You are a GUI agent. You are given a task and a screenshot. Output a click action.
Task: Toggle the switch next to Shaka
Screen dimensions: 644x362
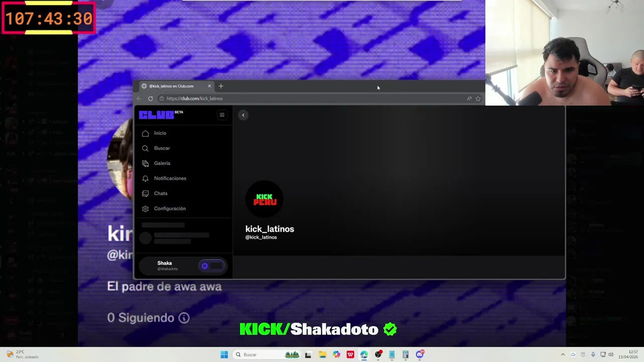tap(211, 266)
